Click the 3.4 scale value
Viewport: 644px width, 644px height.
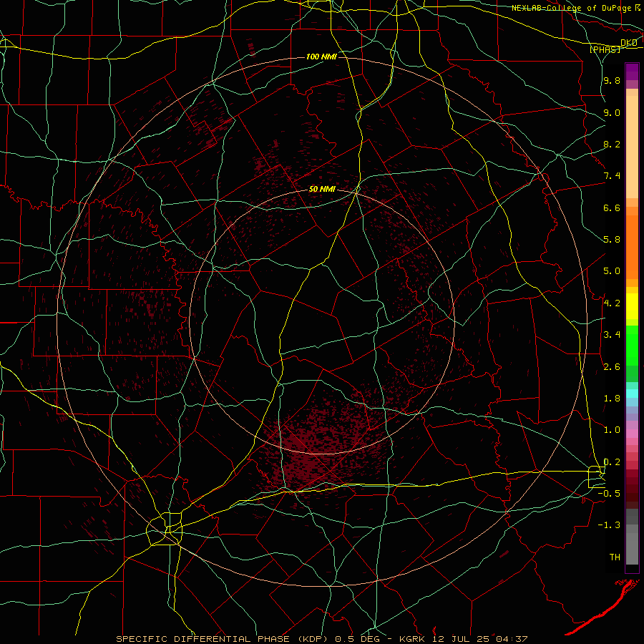coord(612,335)
